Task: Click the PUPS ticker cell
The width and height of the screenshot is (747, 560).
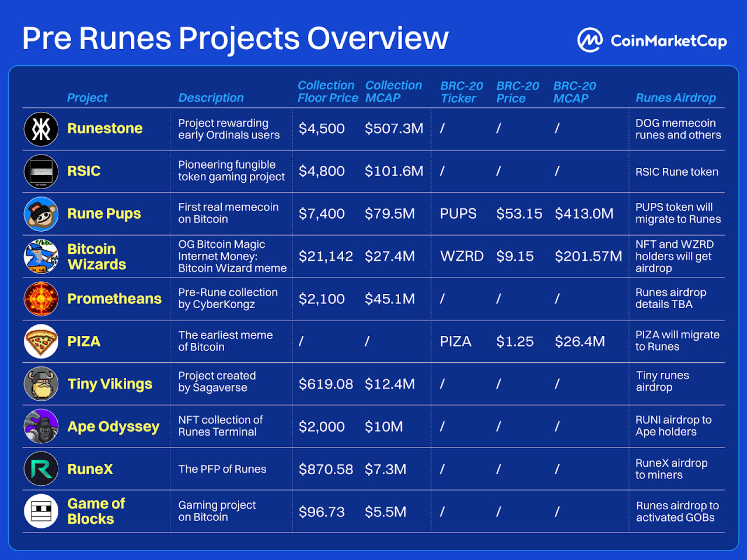Action: [x=458, y=213]
